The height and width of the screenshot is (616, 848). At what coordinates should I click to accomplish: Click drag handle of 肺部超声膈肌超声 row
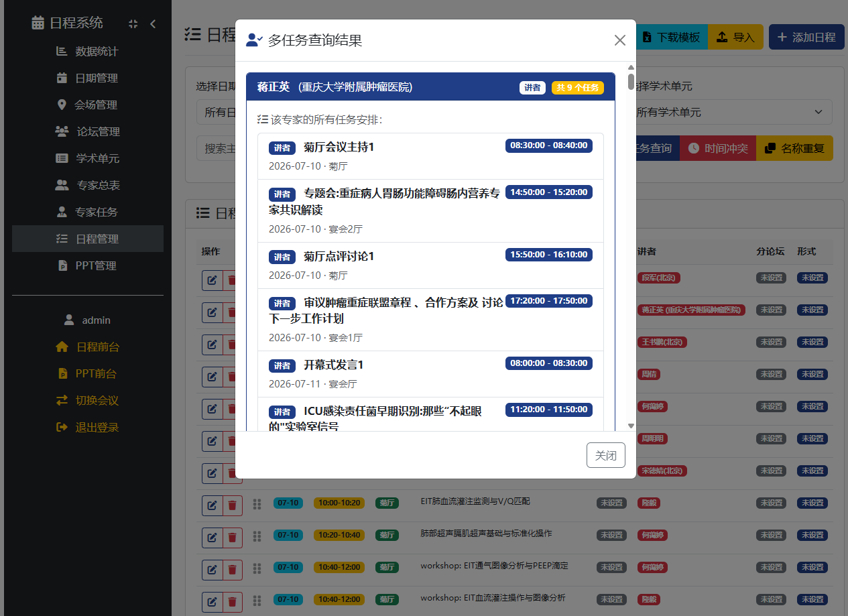[x=256, y=536]
